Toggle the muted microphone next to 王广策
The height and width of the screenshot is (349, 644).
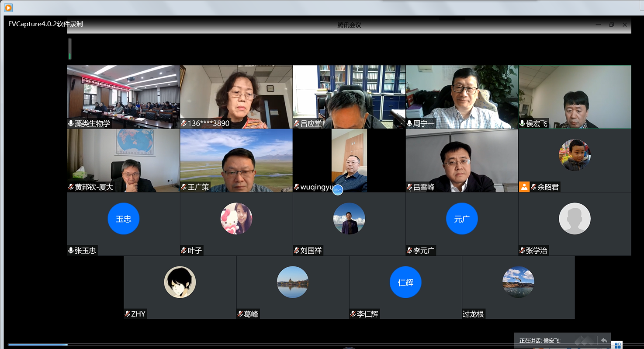coord(184,187)
